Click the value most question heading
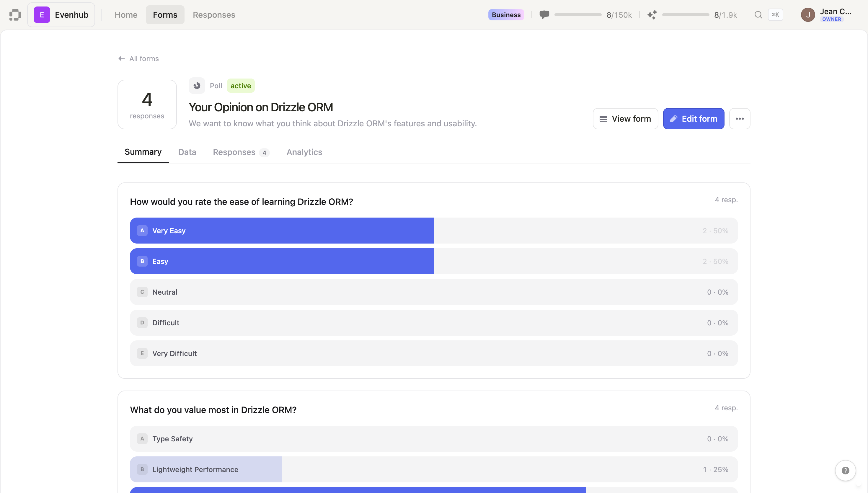 point(213,410)
